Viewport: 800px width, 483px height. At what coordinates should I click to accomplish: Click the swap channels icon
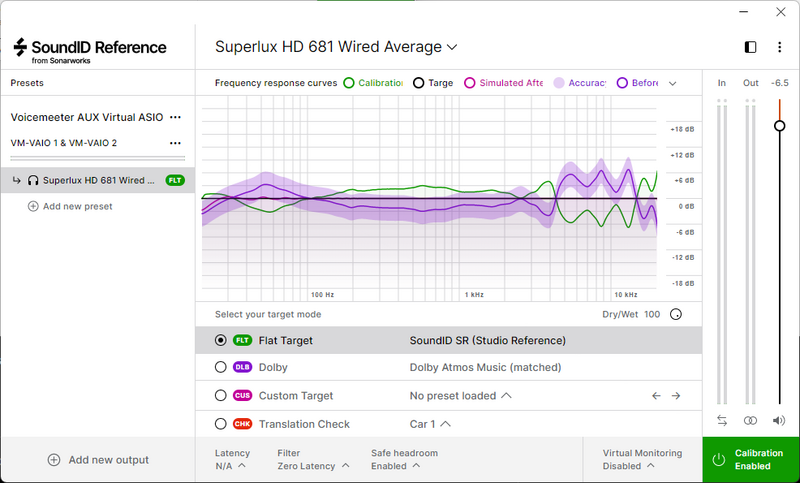click(x=721, y=420)
